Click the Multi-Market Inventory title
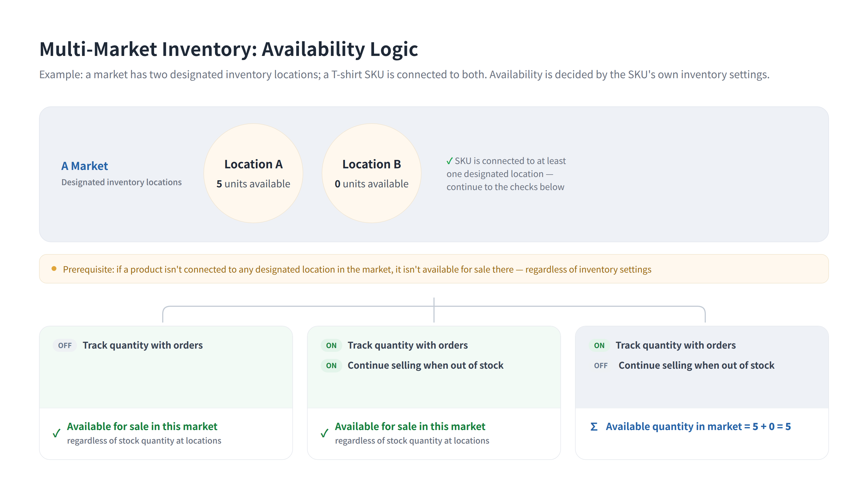868x499 pixels. pyautogui.click(x=228, y=49)
